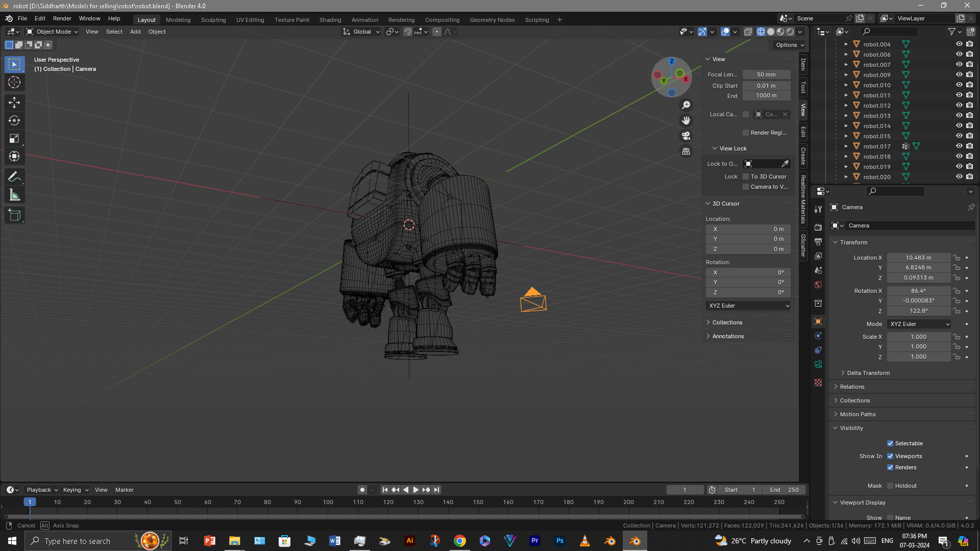
Task: Click eyedropper for Lock to Object
Action: point(785,164)
